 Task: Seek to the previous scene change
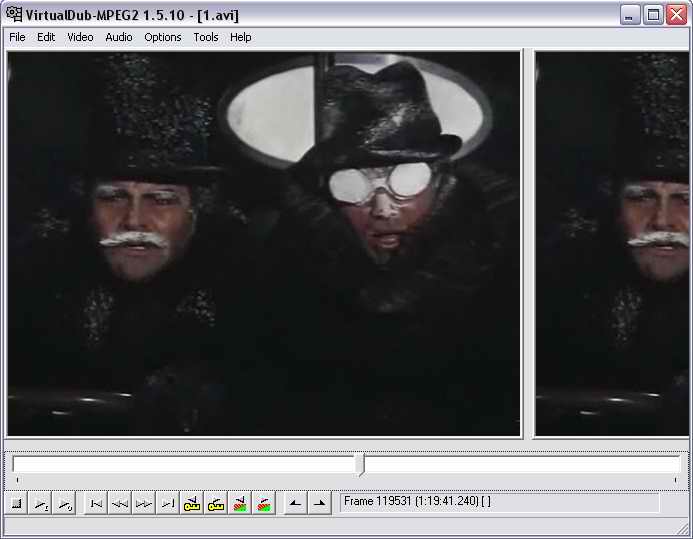(239, 504)
